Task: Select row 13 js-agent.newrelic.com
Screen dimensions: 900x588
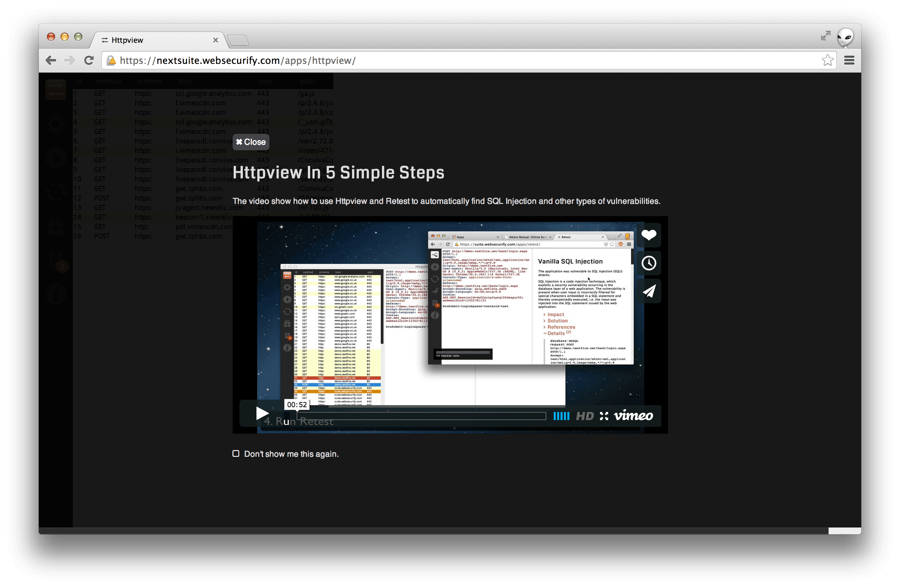Action: (203, 207)
